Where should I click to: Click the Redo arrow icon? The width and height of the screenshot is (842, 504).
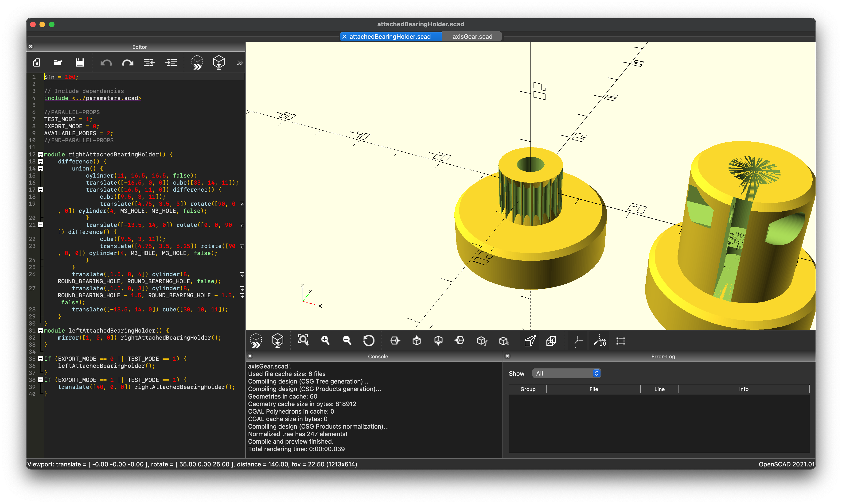[128, 63]
